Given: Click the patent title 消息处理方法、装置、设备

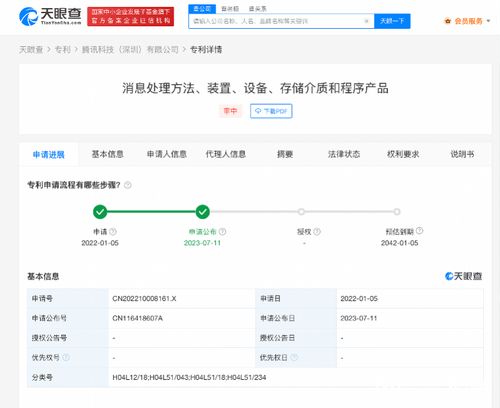Looking at the screenshot, I should point(255,88).
